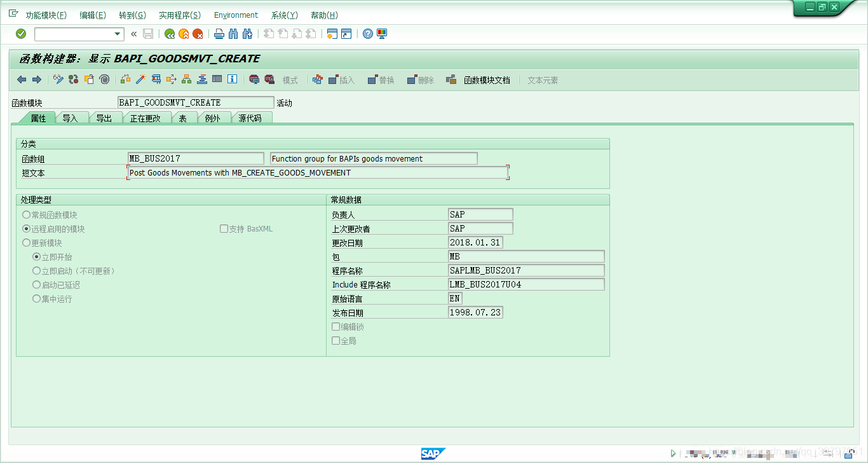Image resolution: width=868 pixels, height=463 pixels.
Task: Select the 立即启动（不可更新）radio button
Action: coord(36,271)
